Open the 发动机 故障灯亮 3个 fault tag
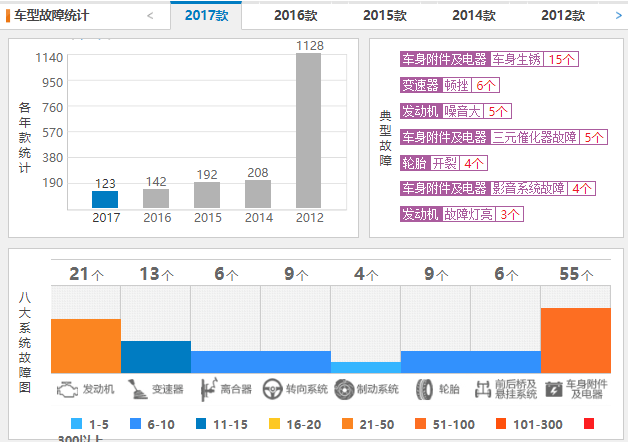Screen dimensions: 628x442 (x=462, y=214)
